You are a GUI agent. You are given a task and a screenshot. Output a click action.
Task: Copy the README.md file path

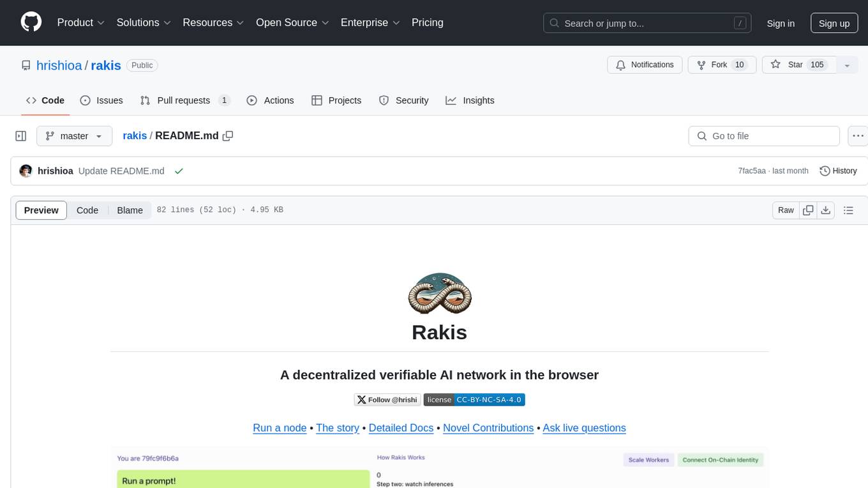coord(228,136)
